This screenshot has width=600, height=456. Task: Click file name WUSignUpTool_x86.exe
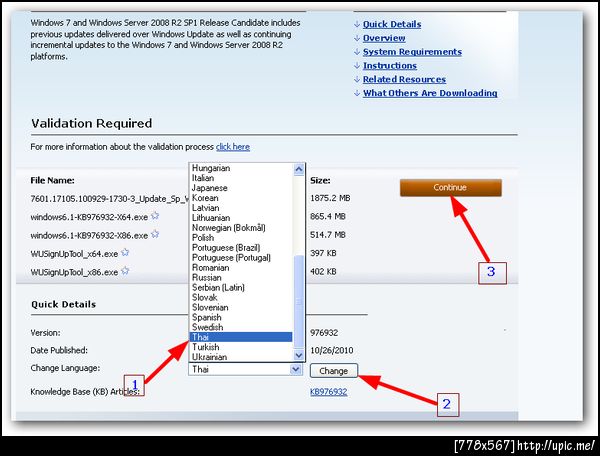[74, 272]
